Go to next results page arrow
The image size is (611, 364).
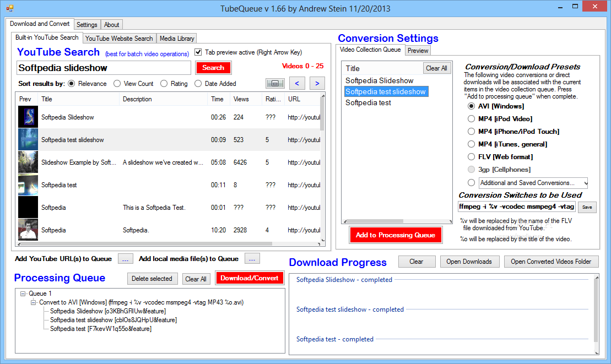317,83
